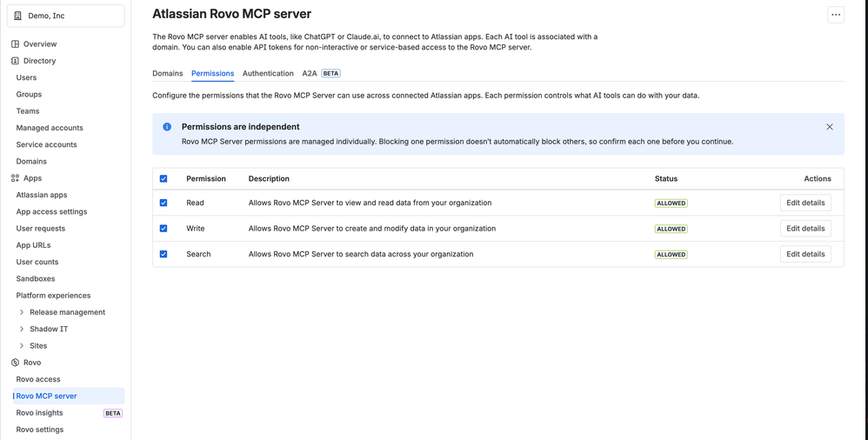Open Rovo insights beta page
The image size is (868, 440).
39,413
